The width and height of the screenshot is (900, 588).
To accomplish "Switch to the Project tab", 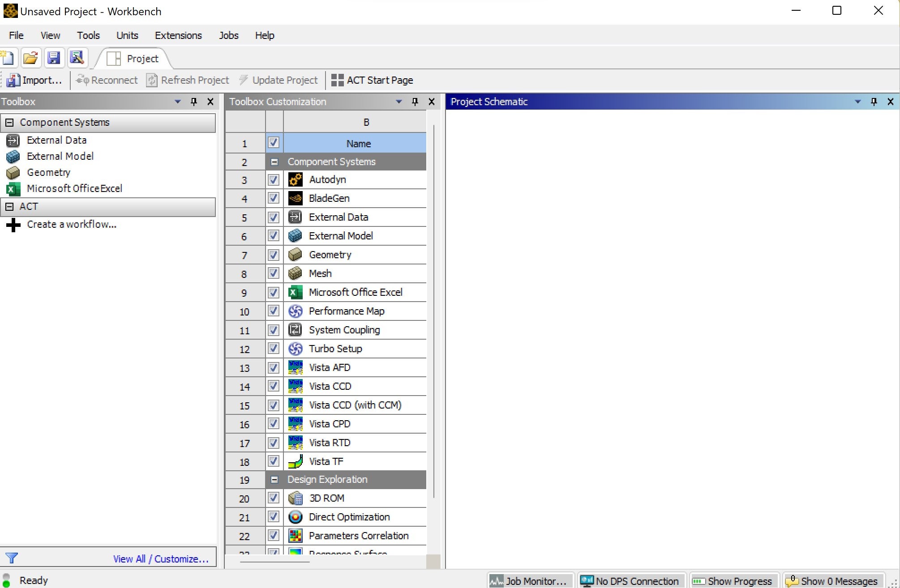I will [x=134, y=59].
